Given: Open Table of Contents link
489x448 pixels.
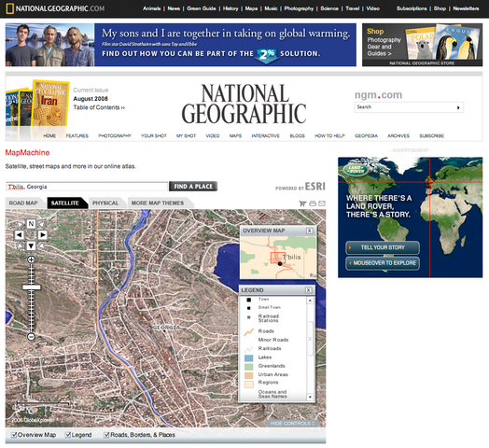Looking at the screenshot, I should [99, 107].
